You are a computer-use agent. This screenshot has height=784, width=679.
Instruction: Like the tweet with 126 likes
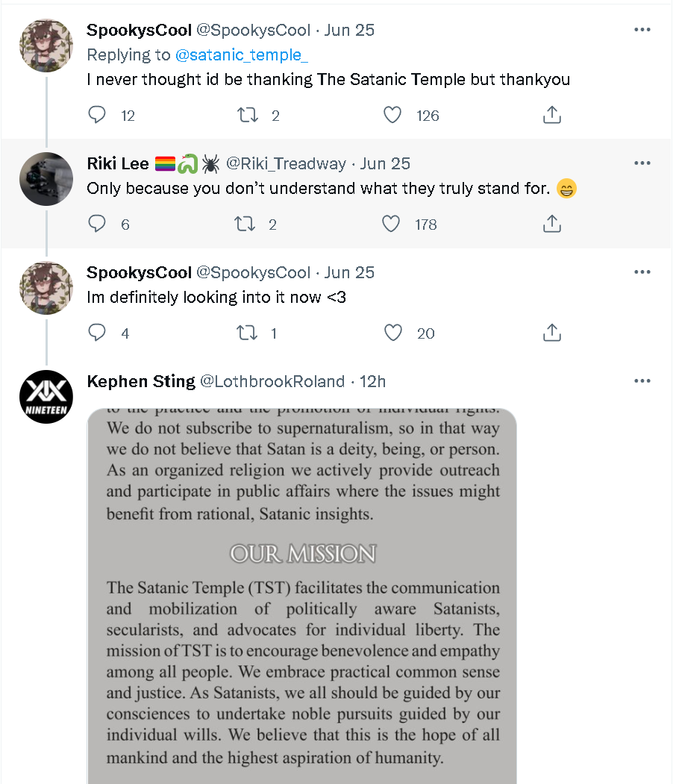click(x=392, y=115)
